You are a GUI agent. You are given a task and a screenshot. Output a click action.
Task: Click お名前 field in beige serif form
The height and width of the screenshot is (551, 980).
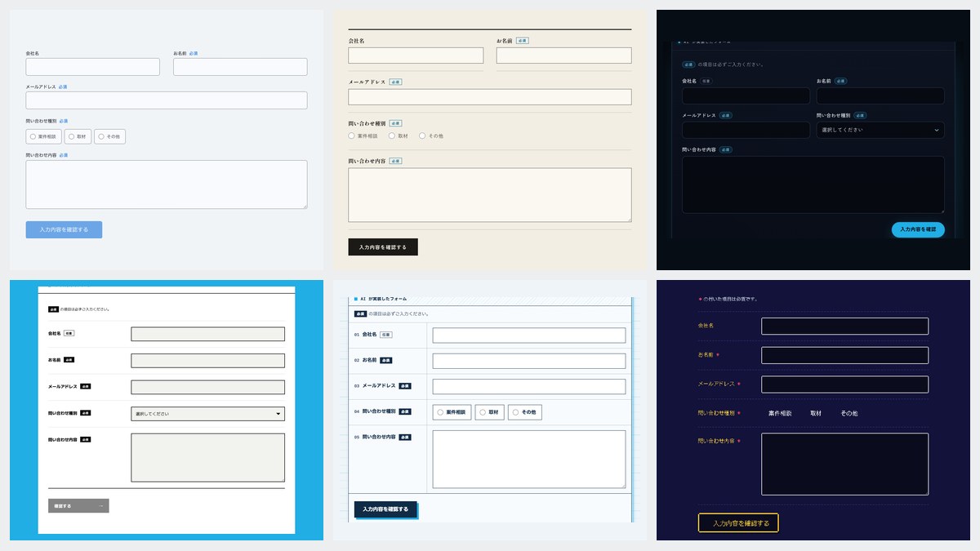click(x=563, y=56)
